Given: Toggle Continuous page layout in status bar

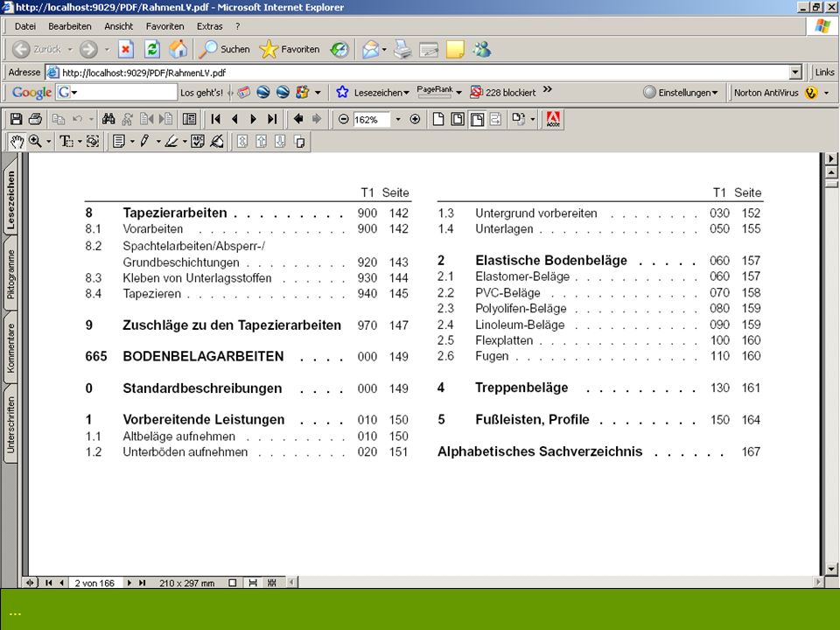Looking at the screenshot, I should pos(253,583).
